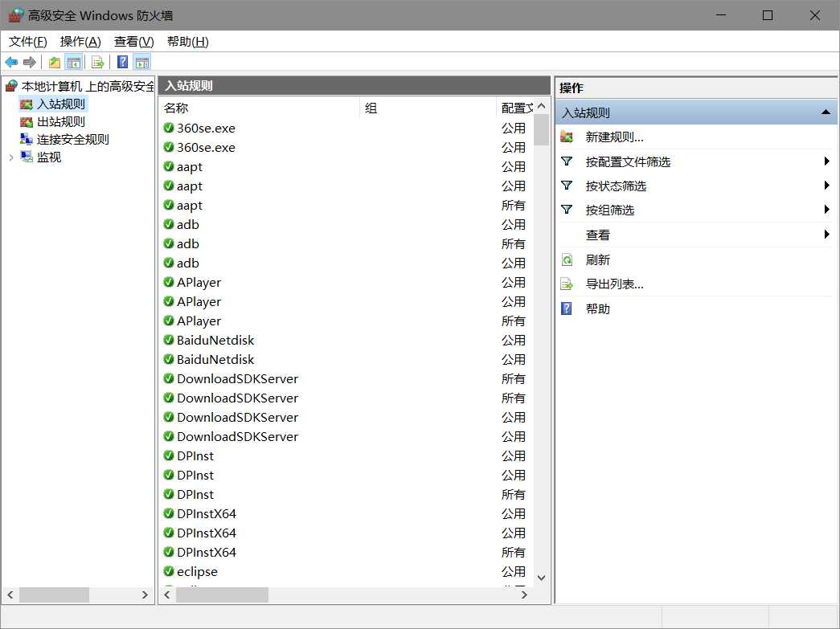Click the 出站规则 tree icon
This screenshot has width=840, height=629.
coord(27,121)
